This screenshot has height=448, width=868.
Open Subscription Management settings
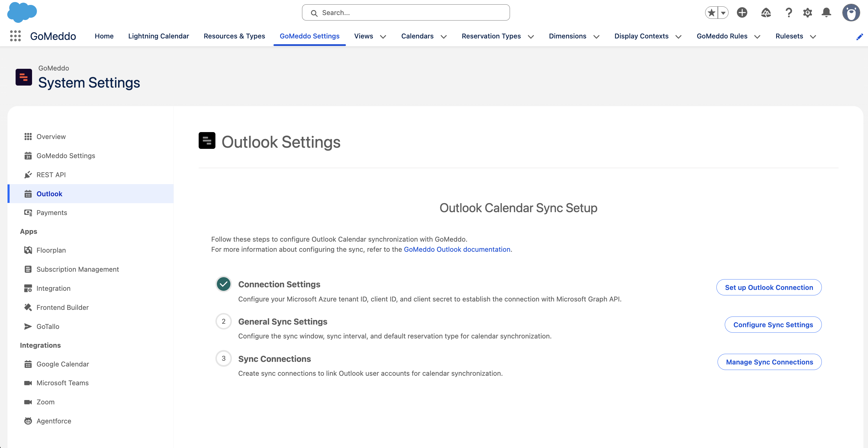click(x=90, y=269)
